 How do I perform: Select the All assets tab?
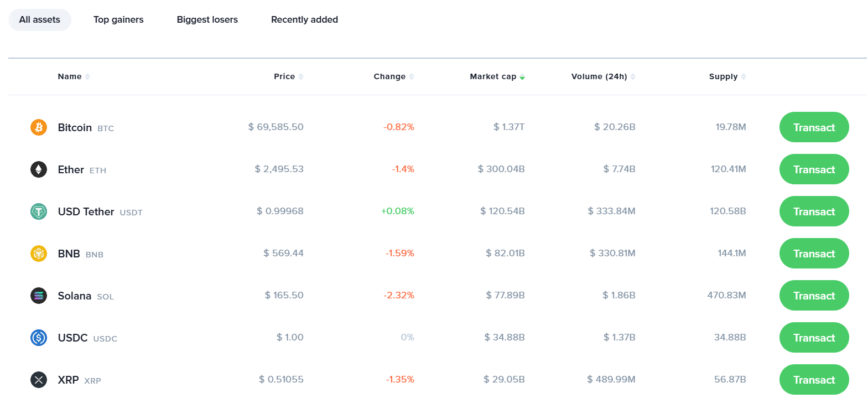pyautogui.click(x=40, y=20)
